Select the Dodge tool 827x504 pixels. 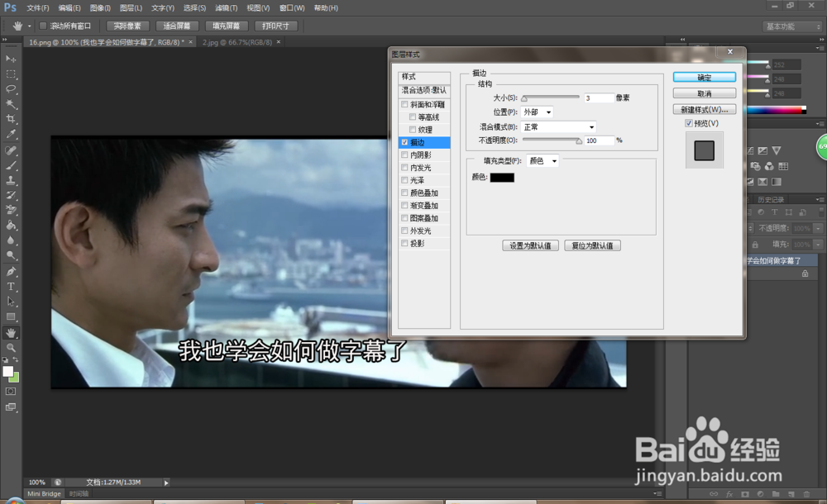[x=11, y=255]
